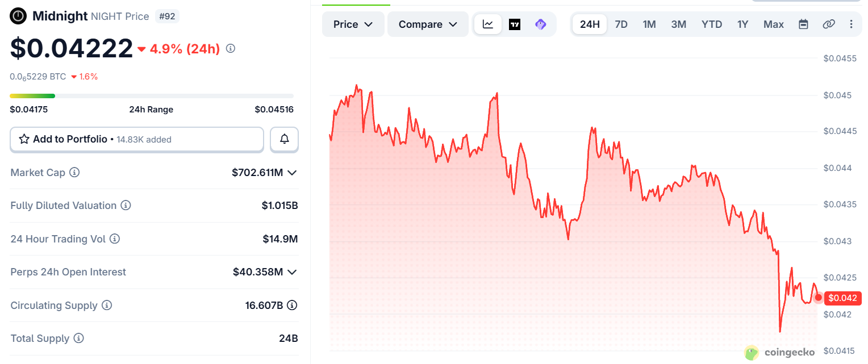Image resolution: width=868 pixels, height=364 pixels.
Task: Click the Total Supply info icon
Action: pyautogui.click(x=79, y=338)
